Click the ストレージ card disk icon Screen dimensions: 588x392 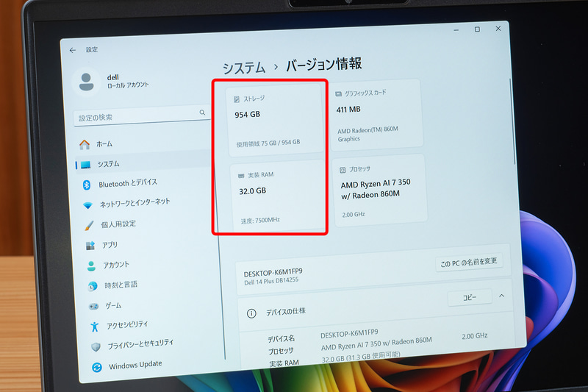[237, 99]
